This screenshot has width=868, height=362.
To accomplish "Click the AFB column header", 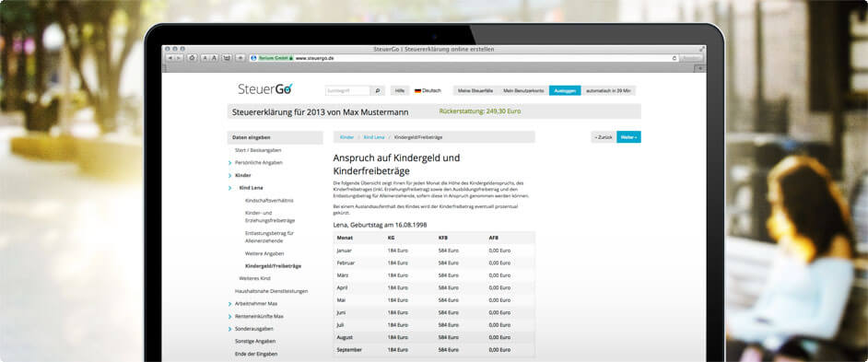I will pos(494,238).
